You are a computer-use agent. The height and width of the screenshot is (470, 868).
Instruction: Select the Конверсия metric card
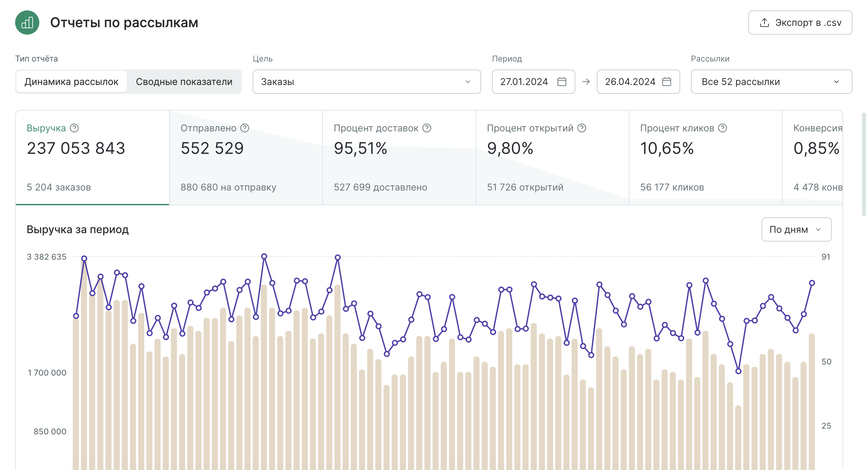coord(813,157)
